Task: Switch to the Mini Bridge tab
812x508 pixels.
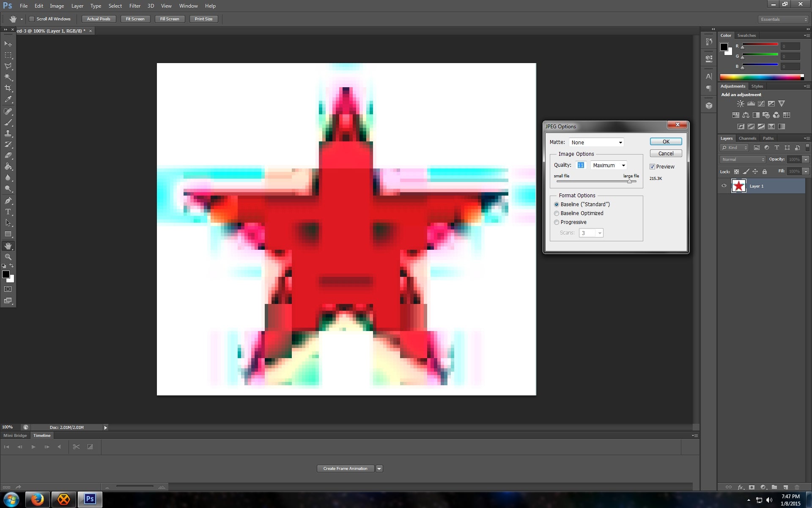Action: coord(15,436)
